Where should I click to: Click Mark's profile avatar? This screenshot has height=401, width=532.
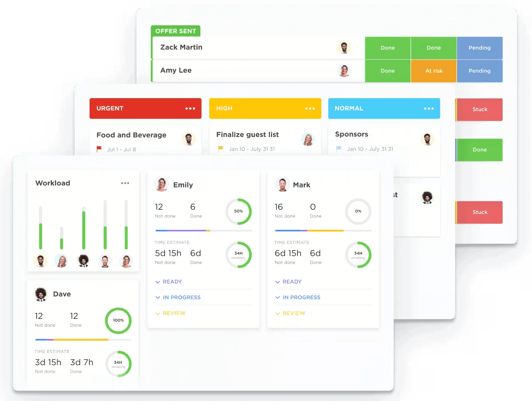(283, 184)
